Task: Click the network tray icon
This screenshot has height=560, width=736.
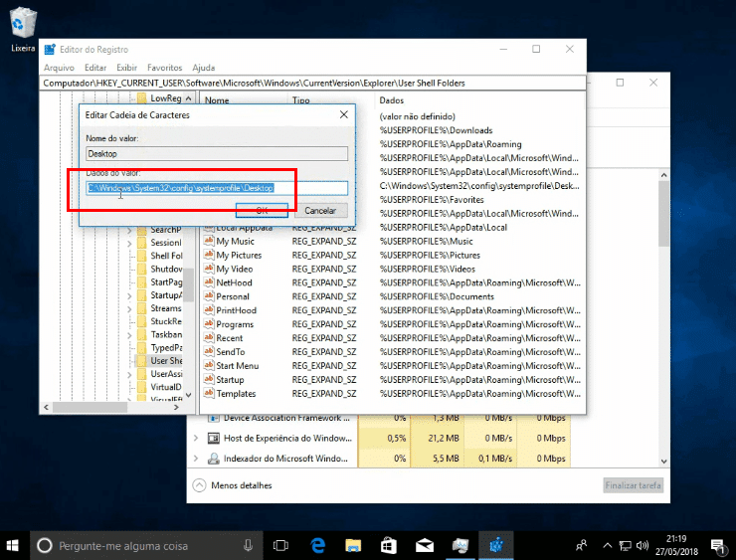Action: (625, 545)
